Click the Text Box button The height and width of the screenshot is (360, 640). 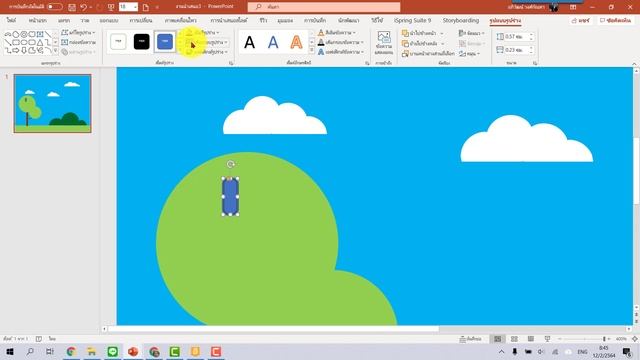click(x=78, y=42)
